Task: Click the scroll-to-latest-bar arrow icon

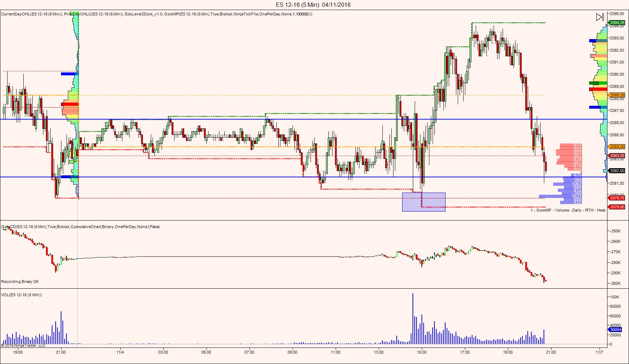Action: (x=600, y=17)
